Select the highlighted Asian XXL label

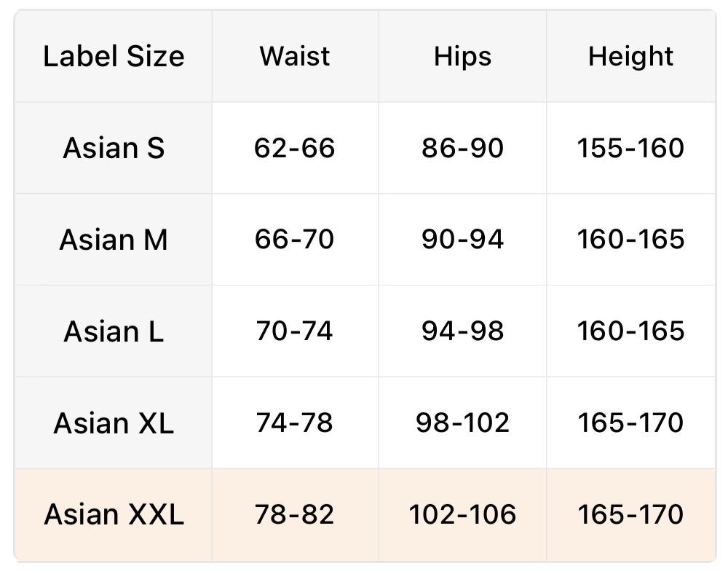coord(114,515)
